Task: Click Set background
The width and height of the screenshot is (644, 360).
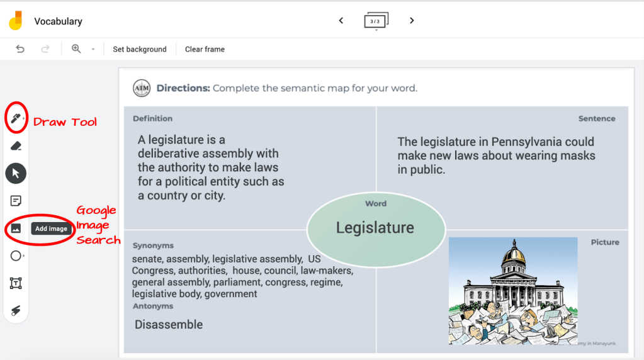Action: point(140,49)
